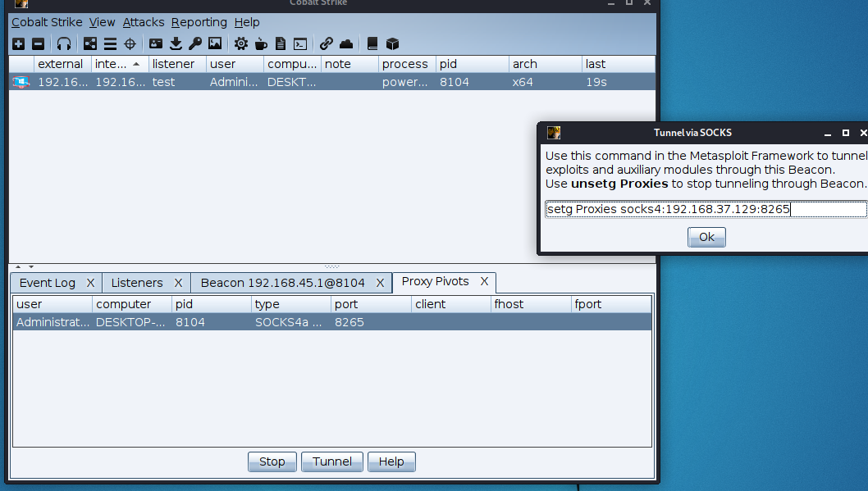The image size is (868, 491).
Task: Switch to target table crosshair icon
Action: 130,43
